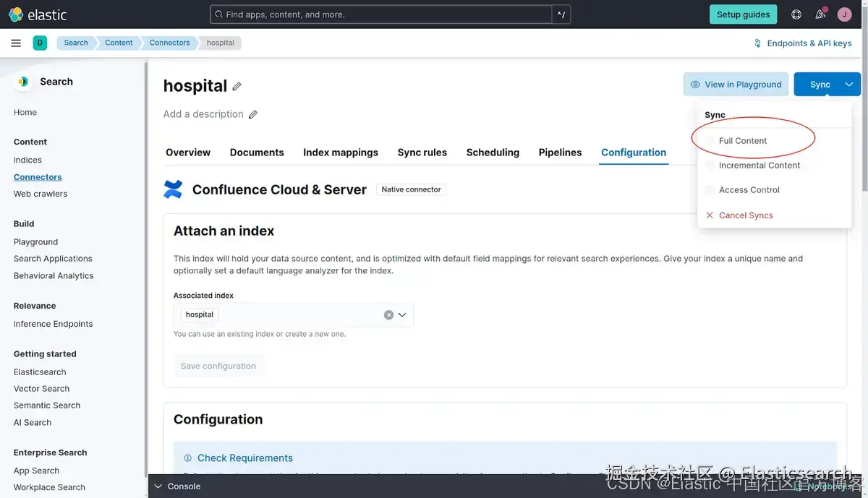Screen dimensions: 868x498
Task: Click the Search app logo in sidebar
Action: click(23, 82)
